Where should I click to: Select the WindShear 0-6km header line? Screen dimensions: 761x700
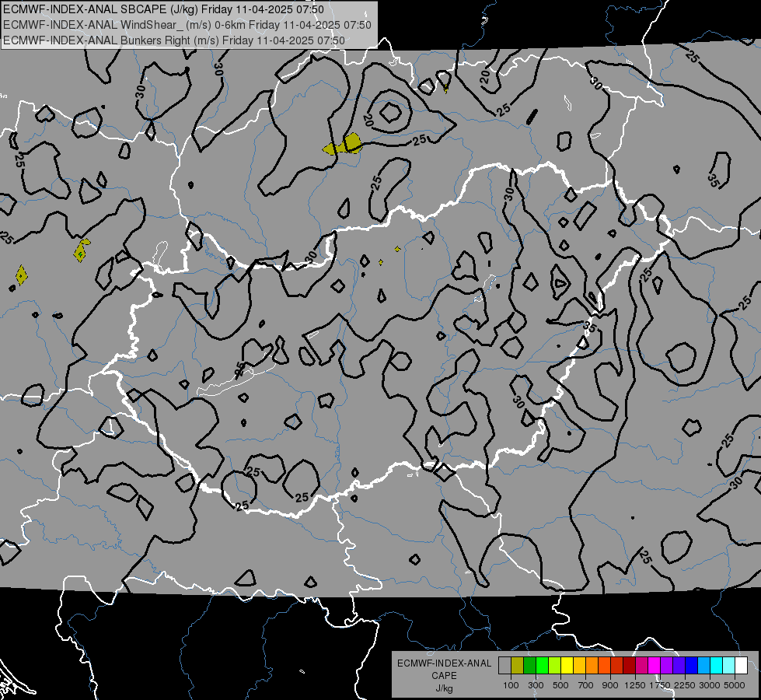[x=187, y=25]
